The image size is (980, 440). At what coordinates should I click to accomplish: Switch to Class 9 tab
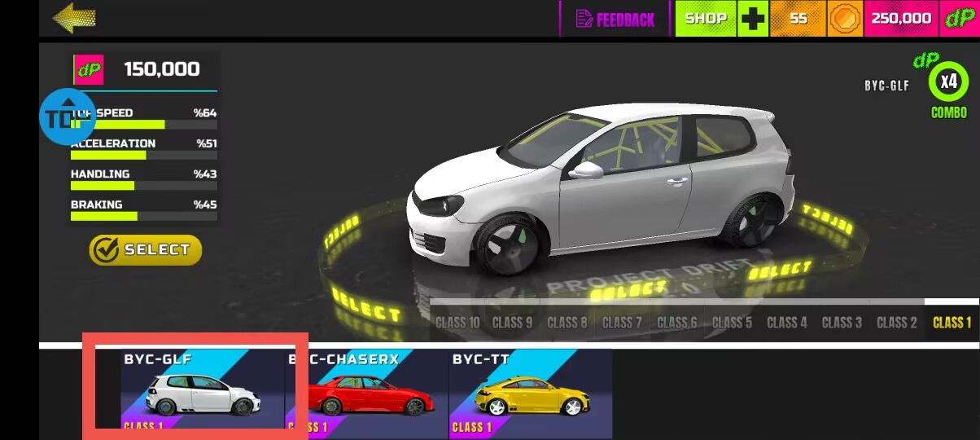(513, 323)
